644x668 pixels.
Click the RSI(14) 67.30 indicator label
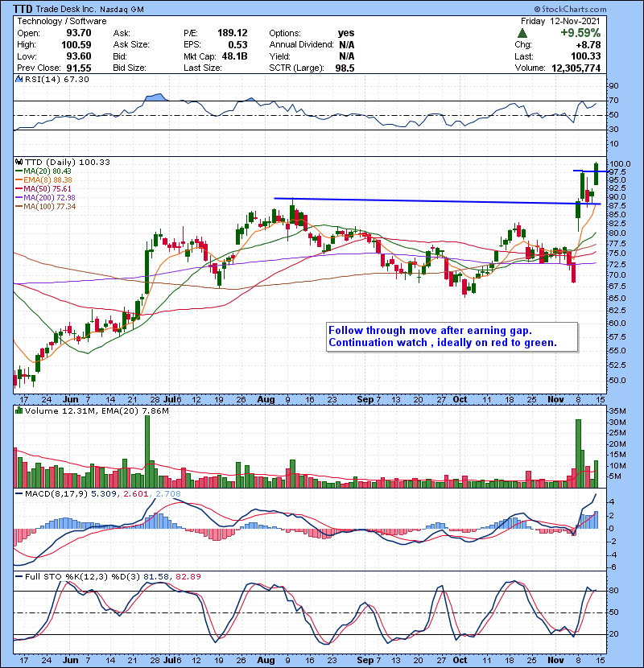click(57, 79)
